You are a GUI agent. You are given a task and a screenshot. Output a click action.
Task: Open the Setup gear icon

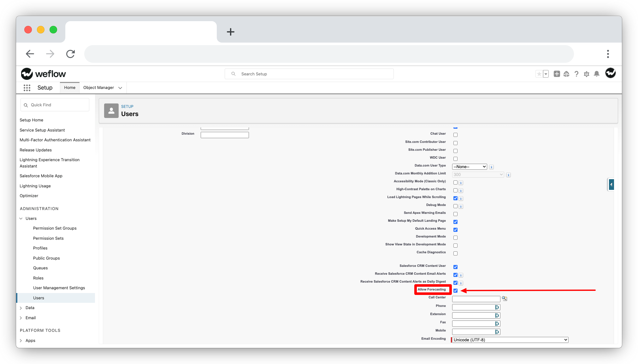point(587,74)
